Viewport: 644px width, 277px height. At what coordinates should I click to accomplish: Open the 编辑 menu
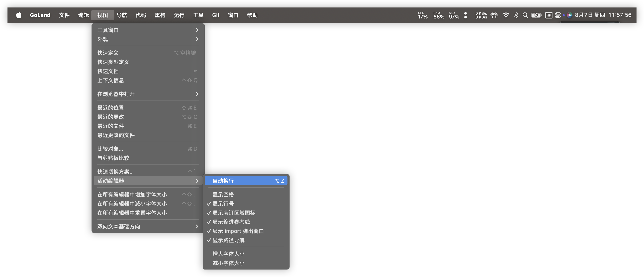click(x=83, y=15)
